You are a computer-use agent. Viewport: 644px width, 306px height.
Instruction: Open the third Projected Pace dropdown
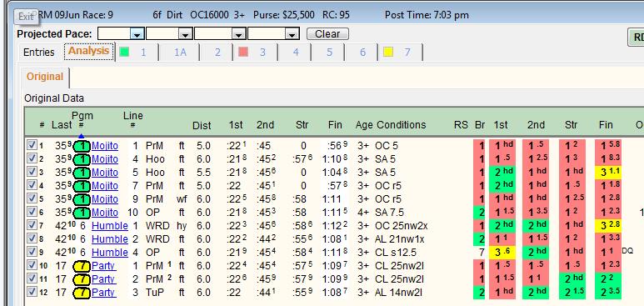coord(238,34)
